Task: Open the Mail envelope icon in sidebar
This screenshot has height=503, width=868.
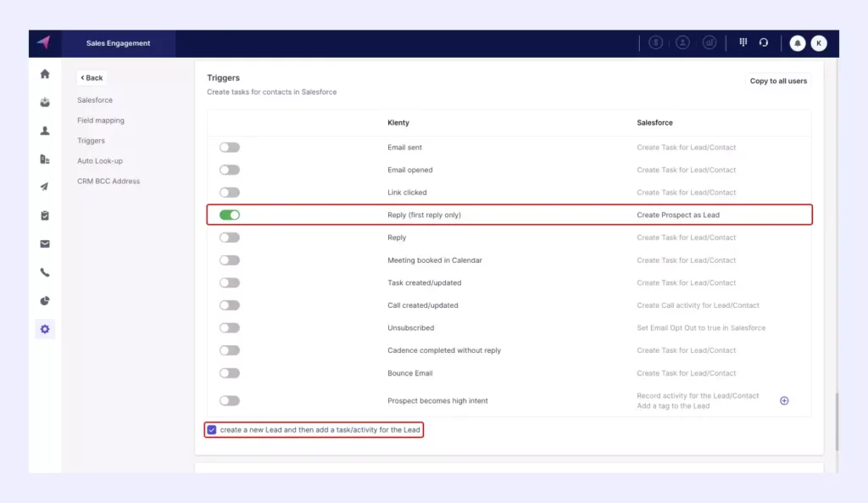Action: [45, 243]
